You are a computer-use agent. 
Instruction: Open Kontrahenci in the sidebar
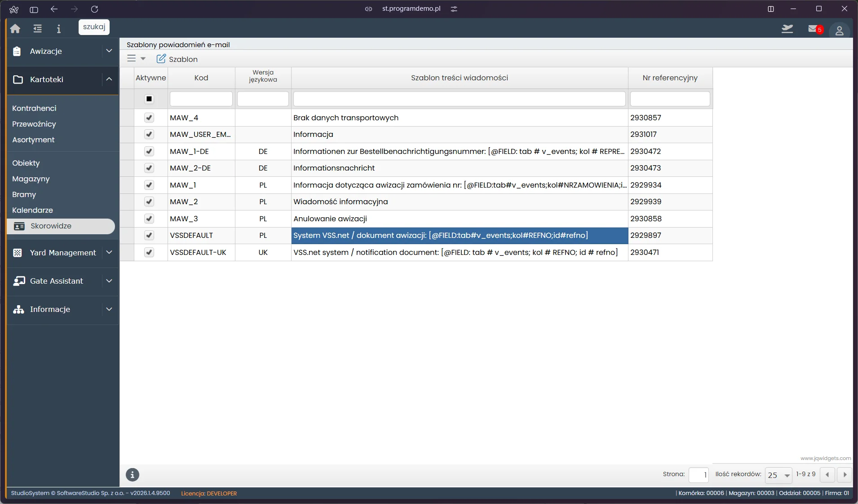(34, 108)
